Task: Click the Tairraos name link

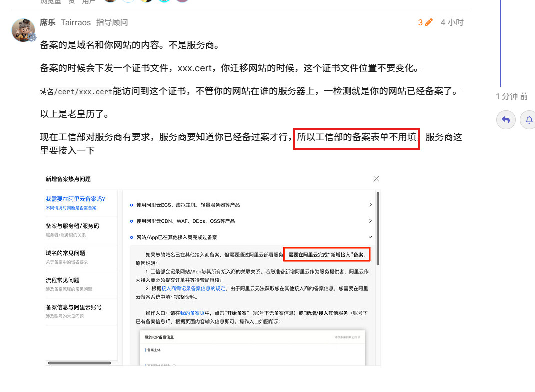Action: 76,22
